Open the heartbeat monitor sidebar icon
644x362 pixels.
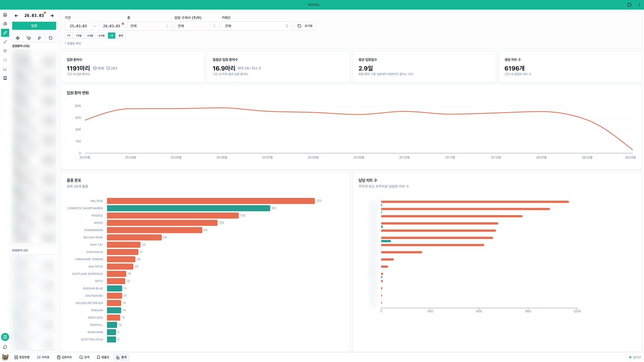(x=5, y=51)
